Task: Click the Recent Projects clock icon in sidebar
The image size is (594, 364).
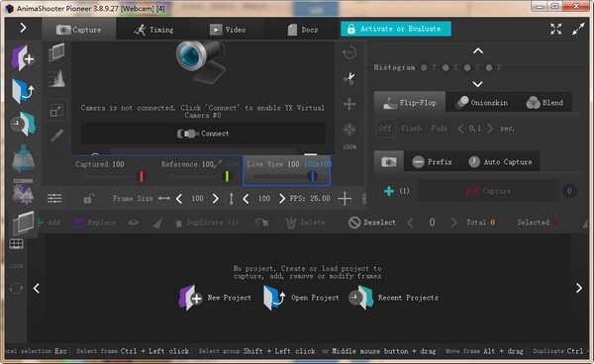Action: pyautogui.click(x=23, y=124)
